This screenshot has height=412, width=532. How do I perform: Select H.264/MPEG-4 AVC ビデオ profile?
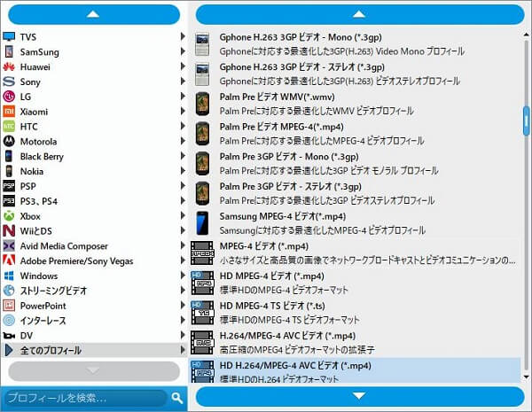tap(355, 343)
